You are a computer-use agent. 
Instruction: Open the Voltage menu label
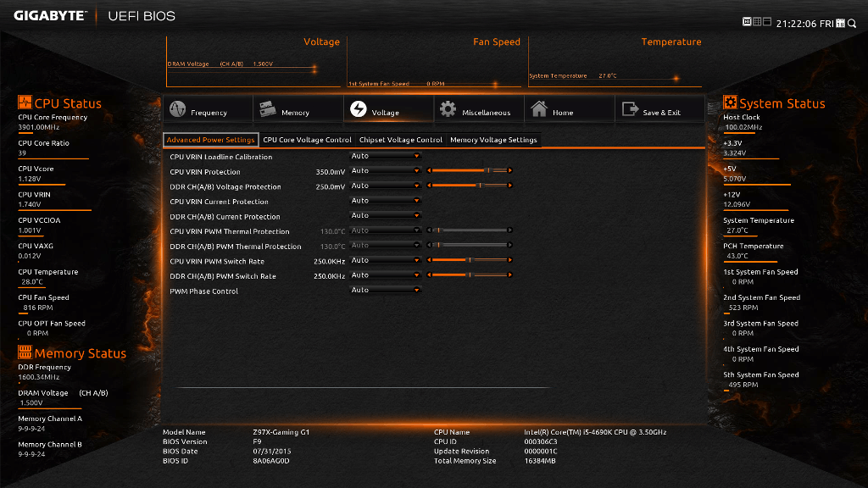coord(386,113)
